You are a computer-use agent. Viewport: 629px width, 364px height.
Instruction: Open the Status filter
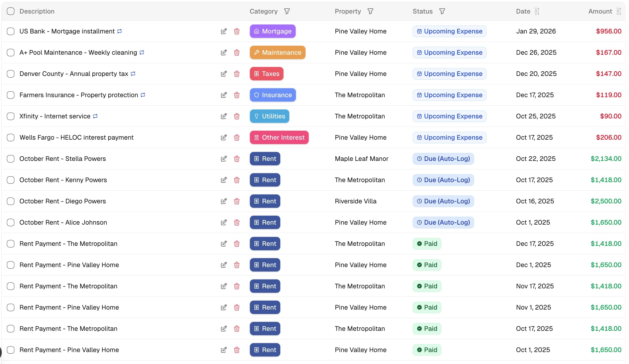[442, 11]
